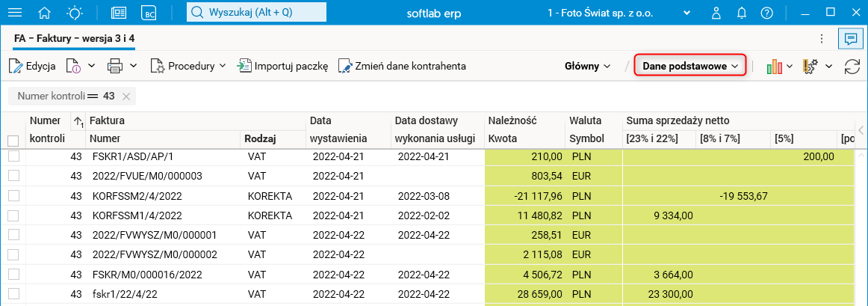Image resolution: width=868 pixels, height=306 pixels.
Task: Click the print icon
Action: point(115,66)
